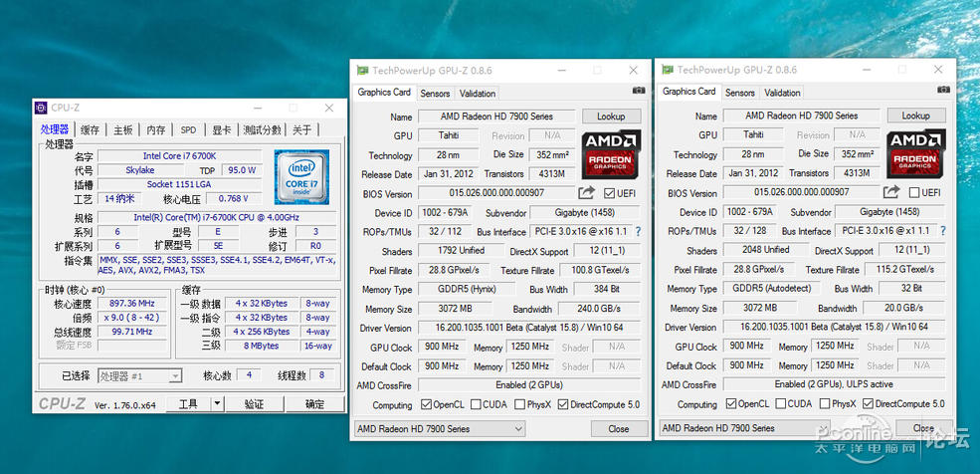Click the BIOS export share icon in the left GPU-Z window
Image resolution: width=980 pixels, height=474 pixels.
point(586,193)
